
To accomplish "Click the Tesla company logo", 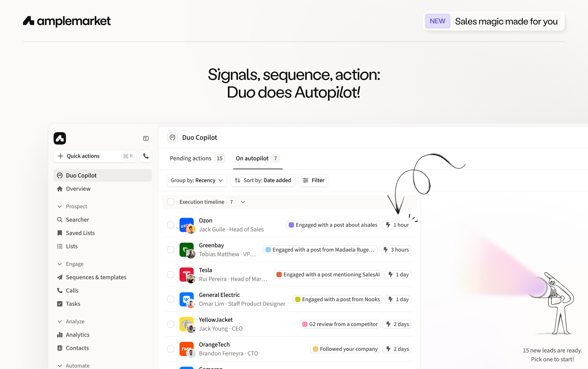I will coord(187,275).
